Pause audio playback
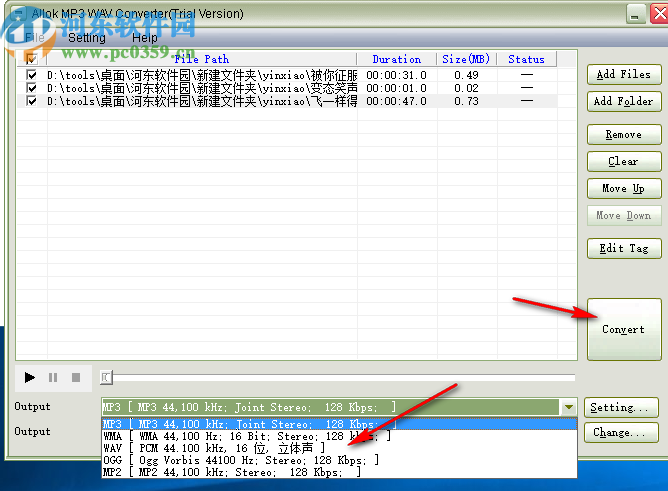 click(53, 377)
